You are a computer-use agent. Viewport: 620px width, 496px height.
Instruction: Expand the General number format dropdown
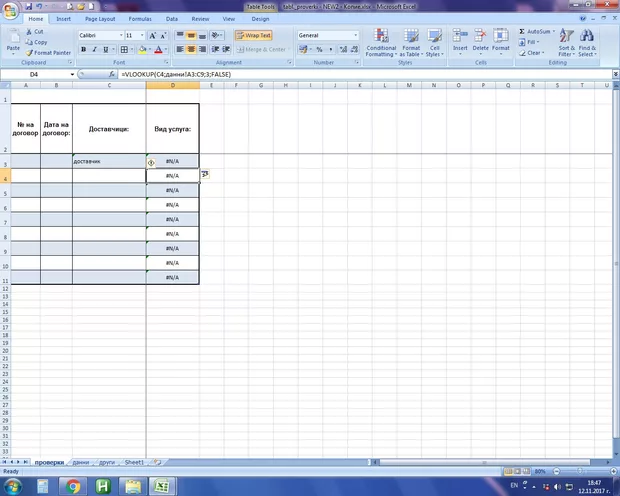click(355, 35)
